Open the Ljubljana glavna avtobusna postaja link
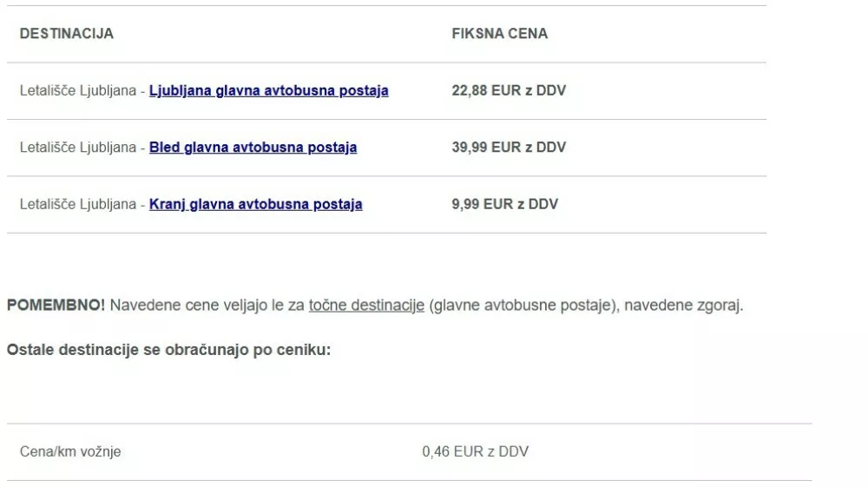Screen dimensions: 868x487 pos(268,90)
